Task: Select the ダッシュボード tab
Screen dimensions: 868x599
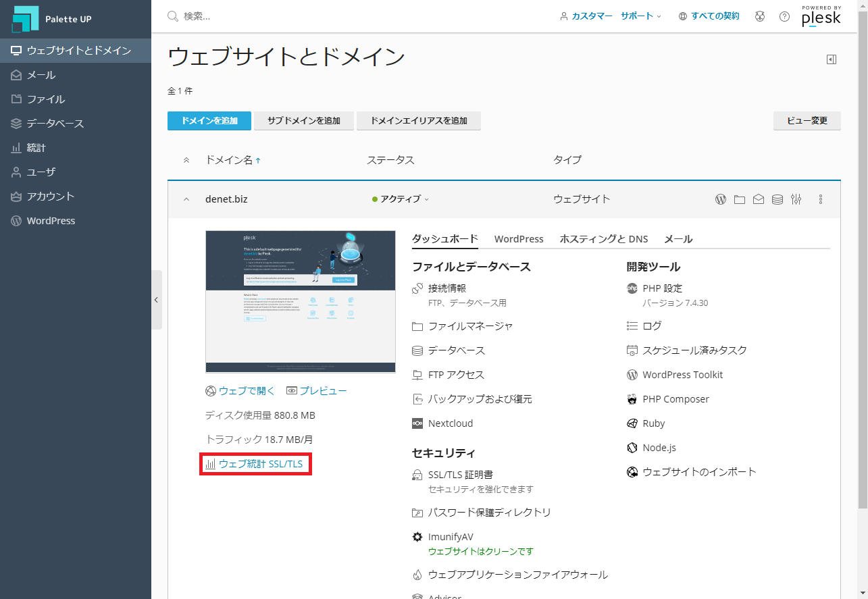Action: (445, 239)
